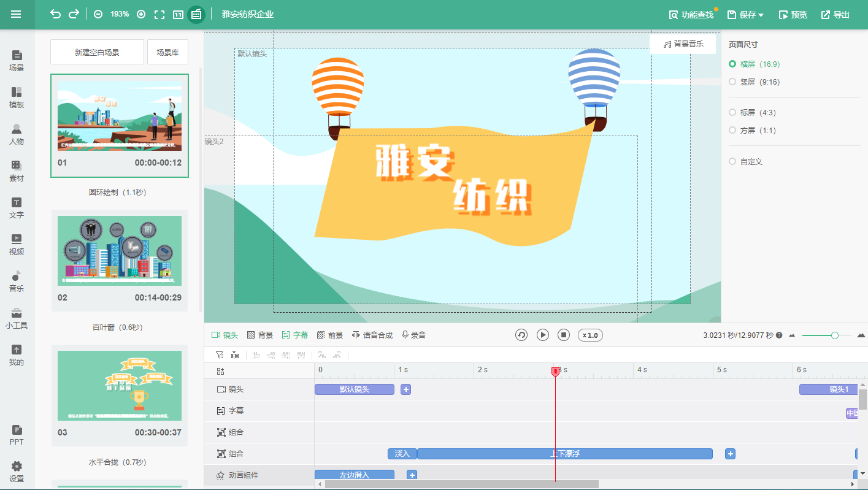Redo the last action

[74, 14]
